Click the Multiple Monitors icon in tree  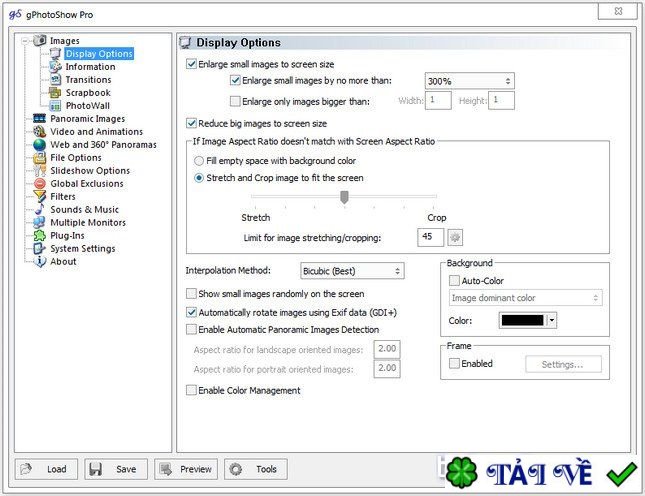coord(39,223)
